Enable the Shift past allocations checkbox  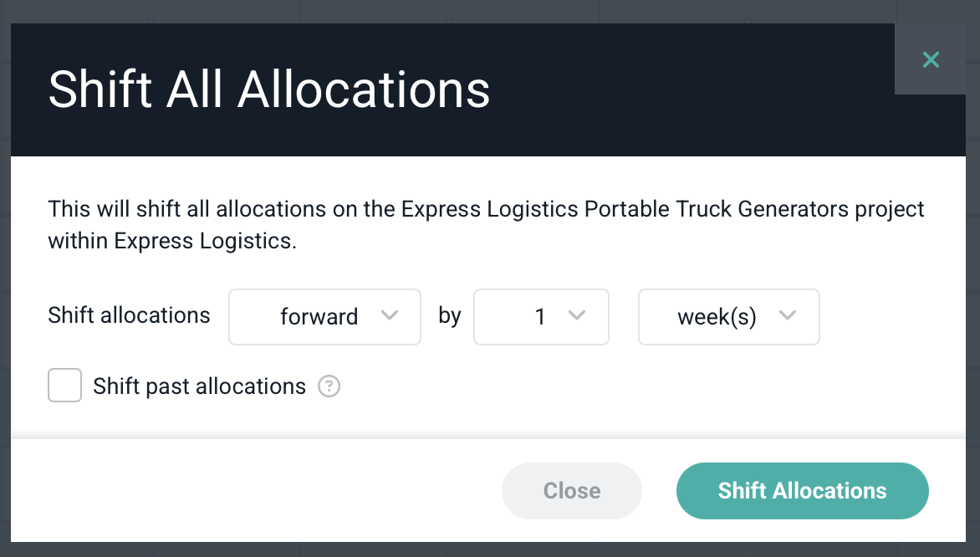coord(64,386)
